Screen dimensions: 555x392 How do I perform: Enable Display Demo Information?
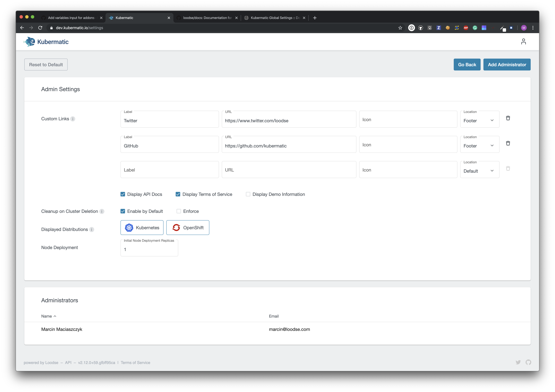pyautogui.click(x=248, y=194)
